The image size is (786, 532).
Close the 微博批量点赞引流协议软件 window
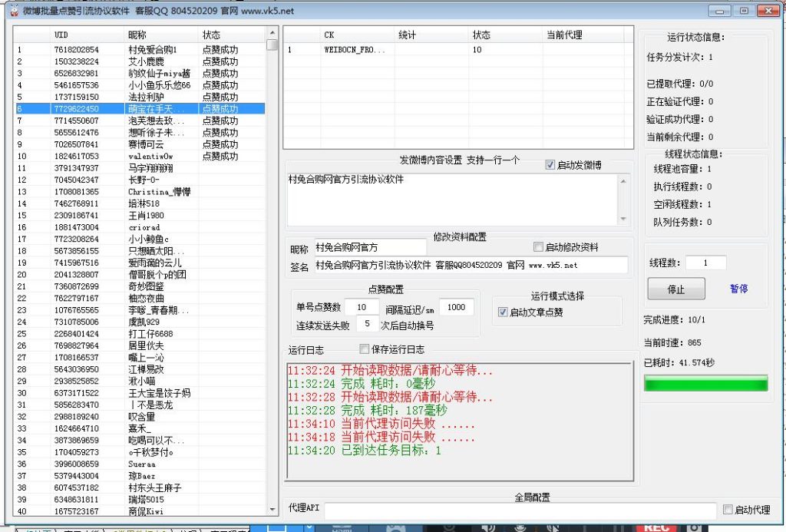pos(768,11)
